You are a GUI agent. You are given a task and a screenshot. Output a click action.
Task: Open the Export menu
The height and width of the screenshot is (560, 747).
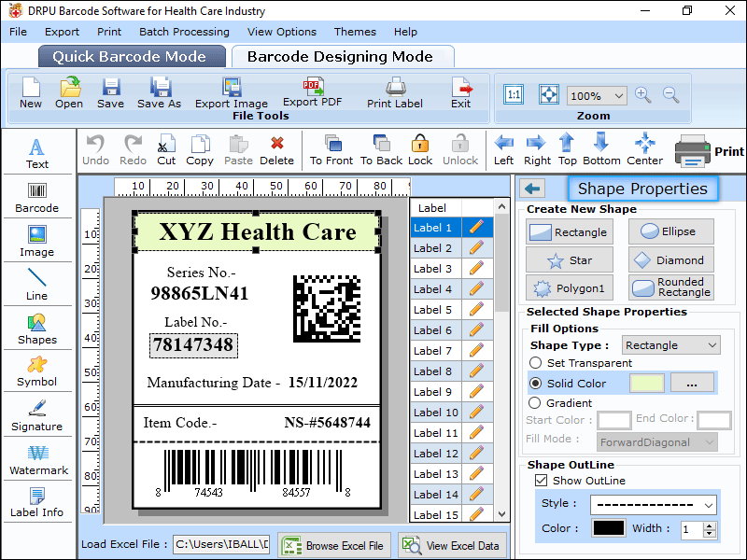click(x=62, y=32)
